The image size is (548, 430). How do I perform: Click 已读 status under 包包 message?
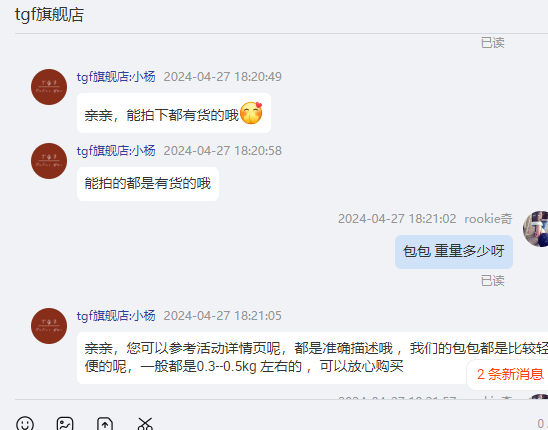492,281
